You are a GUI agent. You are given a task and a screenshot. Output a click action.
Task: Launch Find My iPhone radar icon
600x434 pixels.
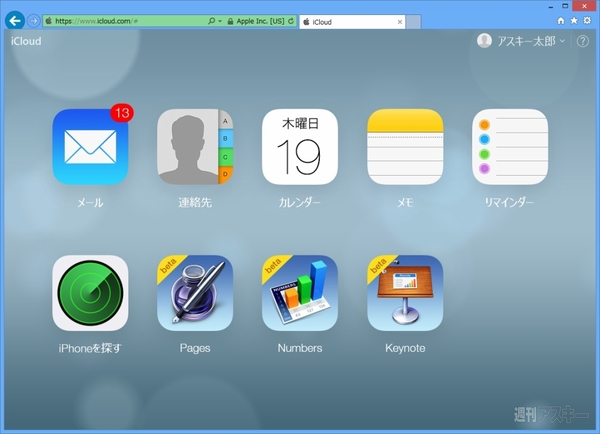pyautogui.click(x=90, y=293)
